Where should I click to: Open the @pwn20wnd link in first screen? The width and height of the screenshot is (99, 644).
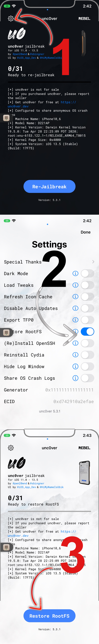[x=20, y=54]
